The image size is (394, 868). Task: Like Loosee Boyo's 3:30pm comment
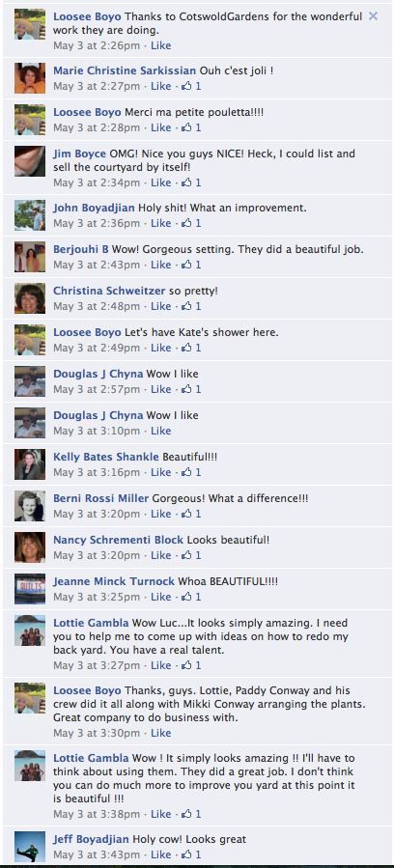pyautogui.click(x=161, y=733)
